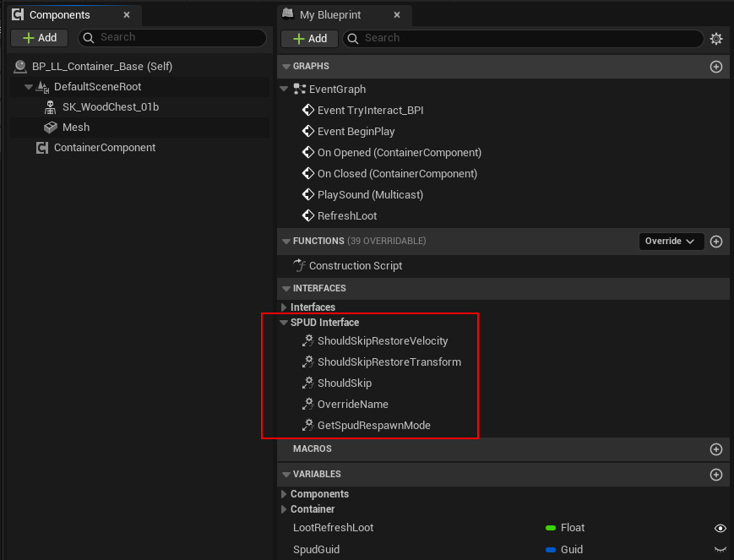
Task: Select the LootRefreshLoot variable name
Action: coord(333,528)
